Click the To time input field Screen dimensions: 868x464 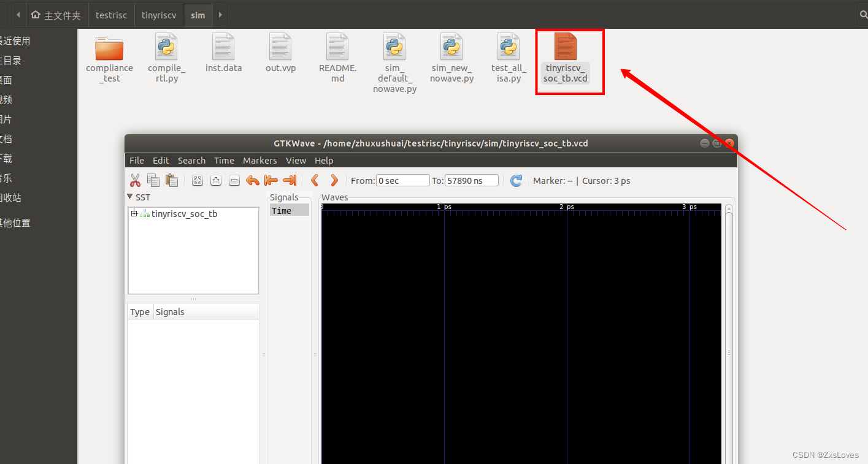point(471,180)
